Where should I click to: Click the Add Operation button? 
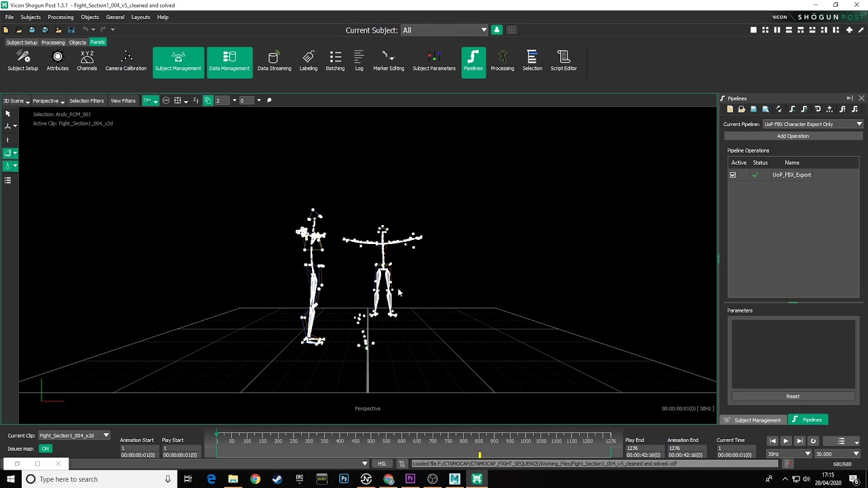pos(793,136)
